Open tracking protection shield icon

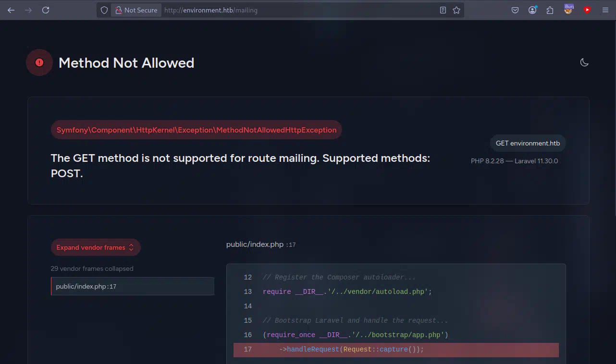coord(104,10)
